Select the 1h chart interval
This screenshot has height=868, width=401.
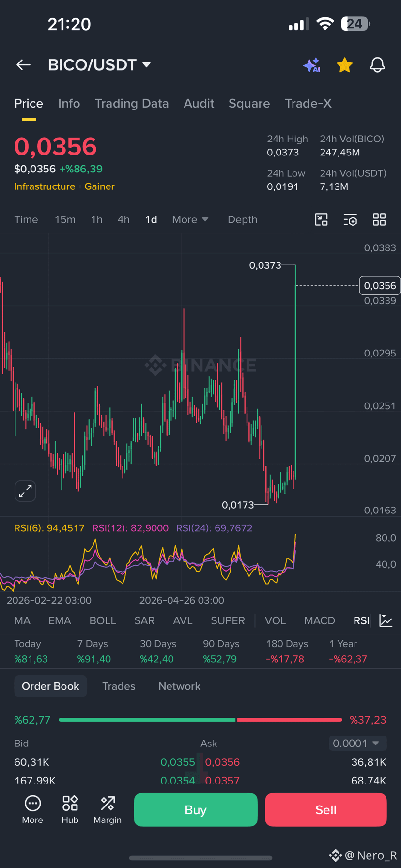click(97, 219)
